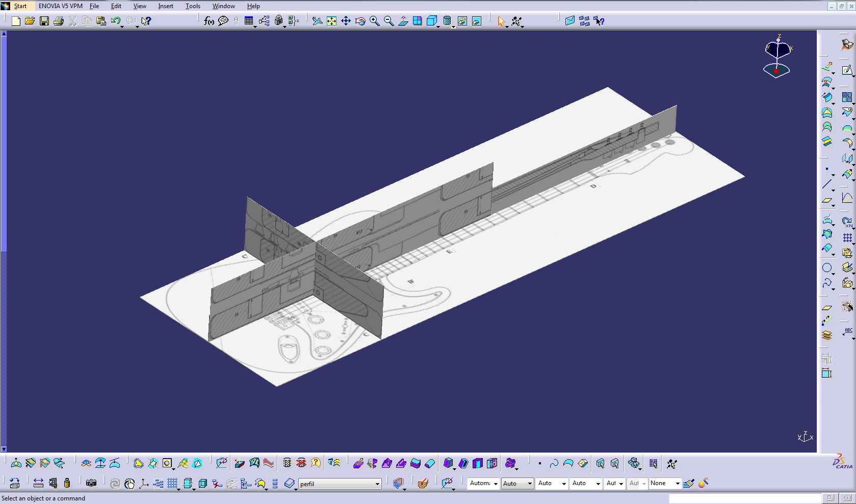Select the Normal View icon
The height and width of the screenshot is (504, 856).
point(403,21)
